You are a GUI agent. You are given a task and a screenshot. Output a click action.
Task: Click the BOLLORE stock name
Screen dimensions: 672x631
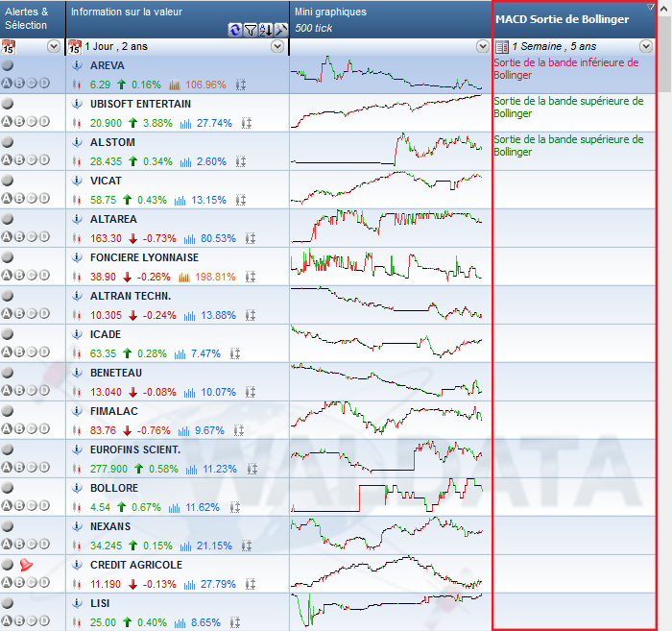[x=114, y=488]
